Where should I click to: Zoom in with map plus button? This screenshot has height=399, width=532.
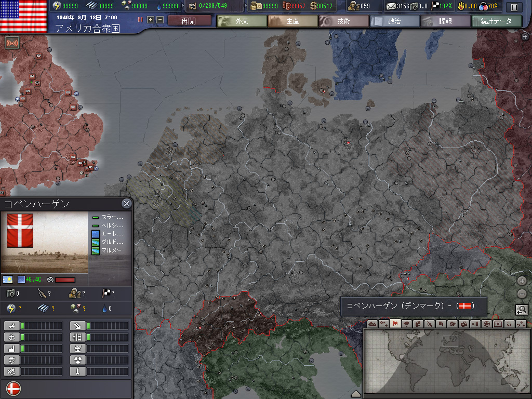tap(522, 281)
